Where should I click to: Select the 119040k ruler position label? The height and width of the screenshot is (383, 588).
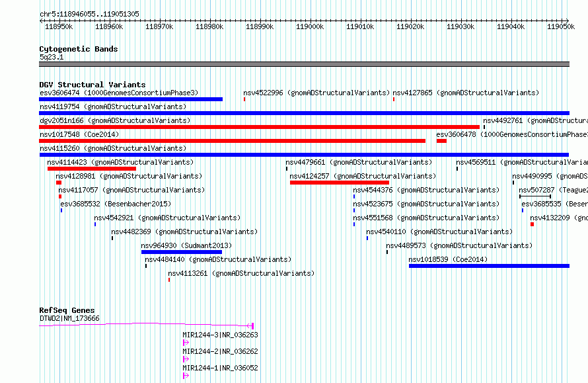coord(511,26)
